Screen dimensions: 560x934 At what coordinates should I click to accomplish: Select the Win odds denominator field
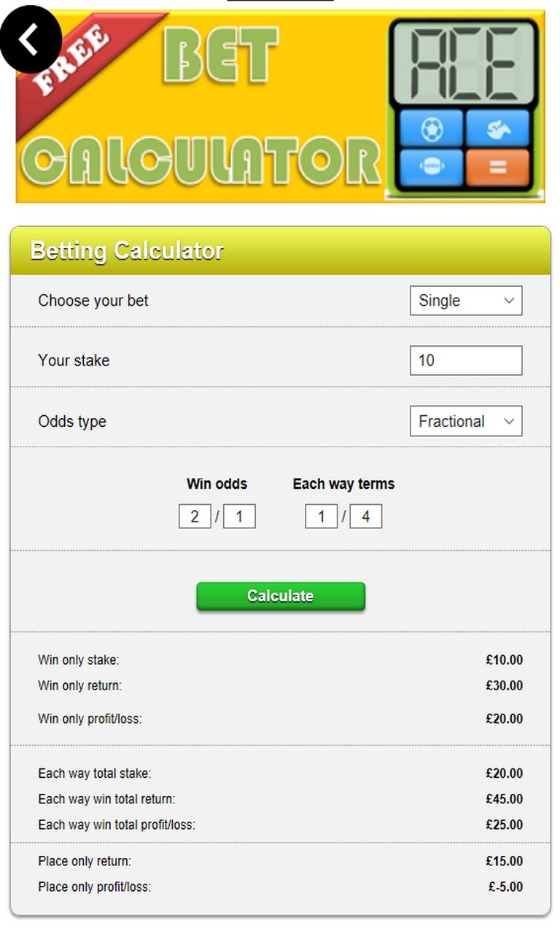tap(239, 517)
